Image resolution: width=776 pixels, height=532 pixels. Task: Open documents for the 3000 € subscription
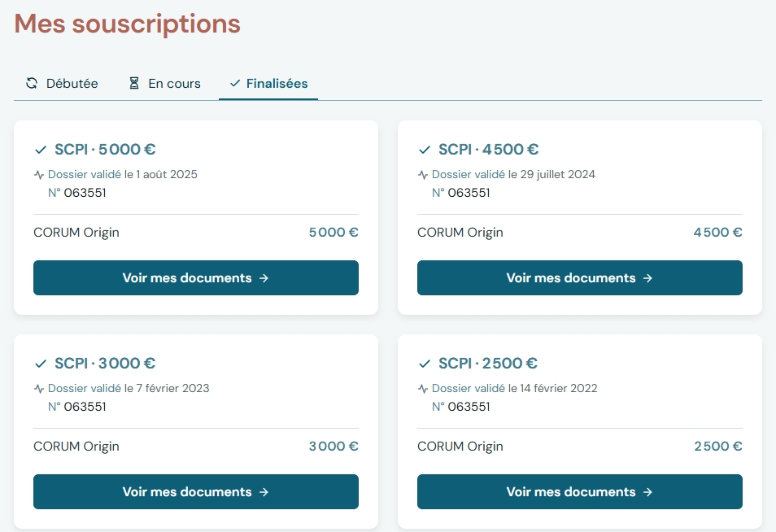196,491
